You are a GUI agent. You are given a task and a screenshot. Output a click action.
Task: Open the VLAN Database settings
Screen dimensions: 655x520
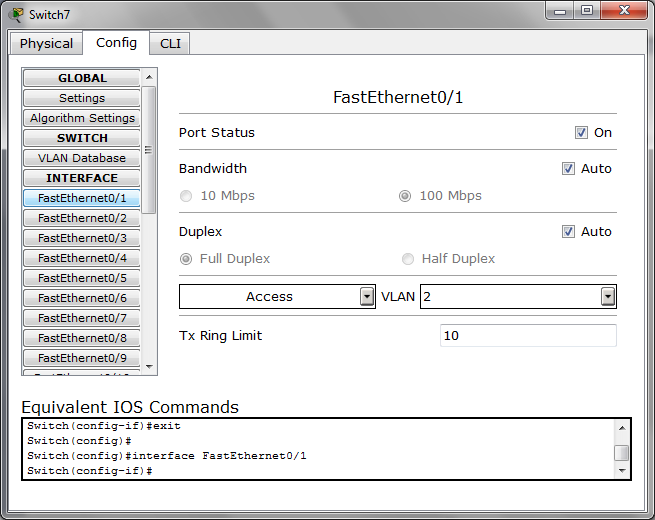(x=82, y=158)
